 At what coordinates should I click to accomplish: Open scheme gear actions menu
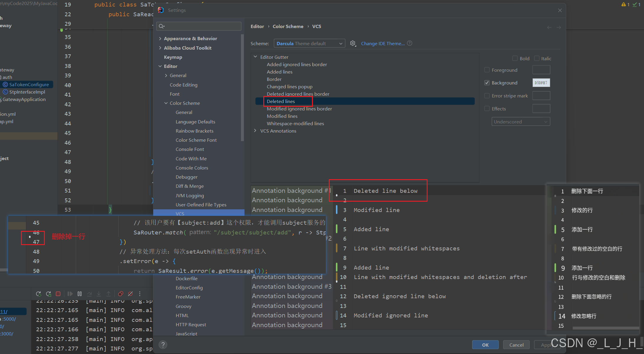pos(353,43)
